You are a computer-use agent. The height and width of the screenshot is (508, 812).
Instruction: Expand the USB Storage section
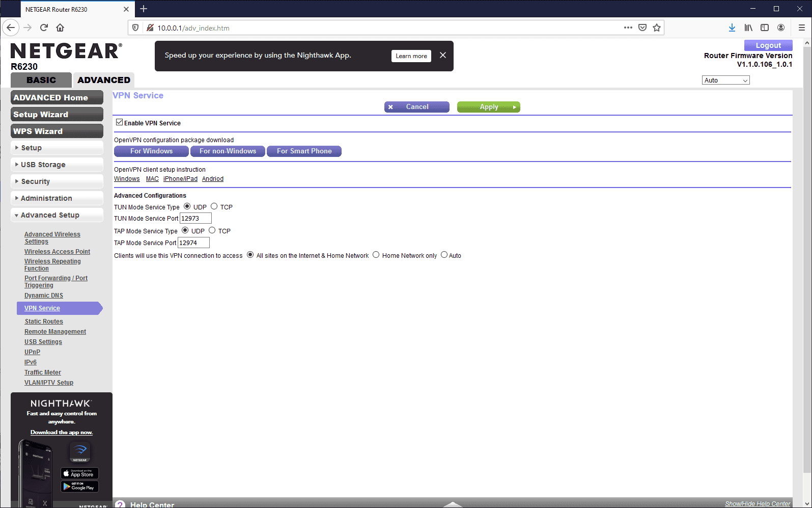[57, 165]
